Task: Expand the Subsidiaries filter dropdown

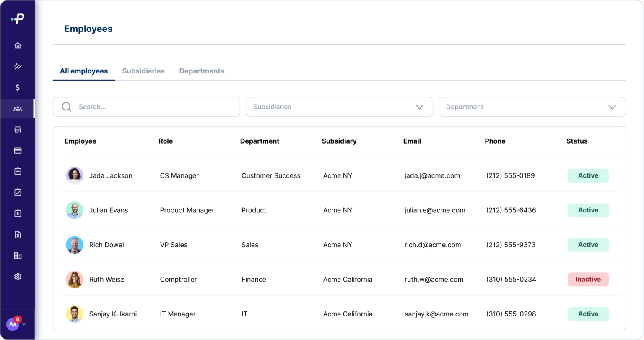Action: 339,107
